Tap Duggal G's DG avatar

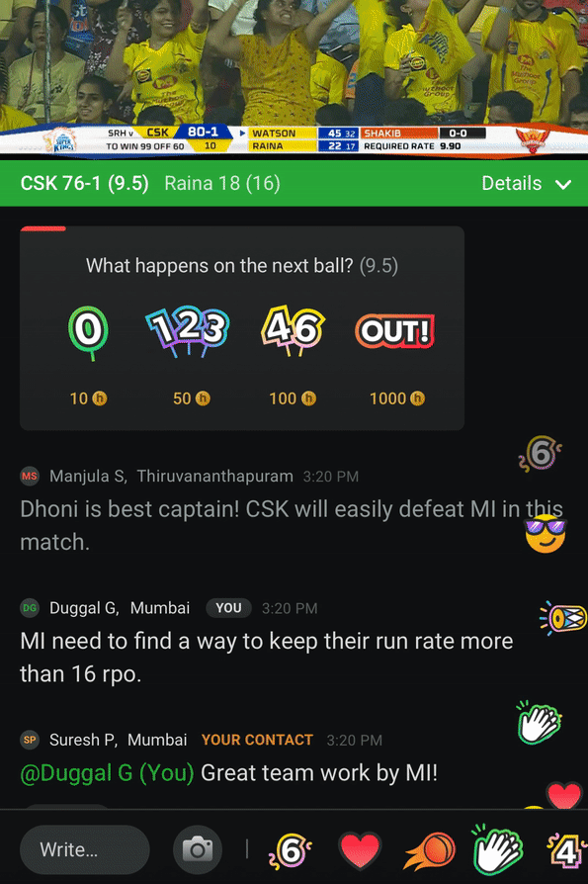(30, 608)
